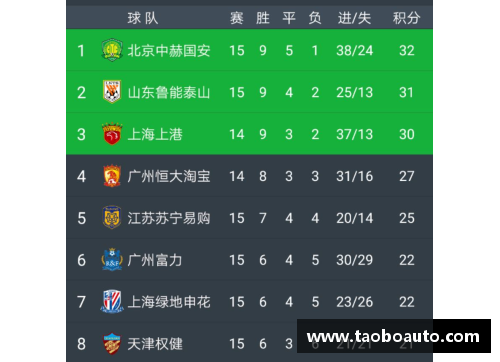Select the 广州恒大淘宝 team name
Image resolution: width=500 pixels, height=362 pixels.
coord(169,176)
